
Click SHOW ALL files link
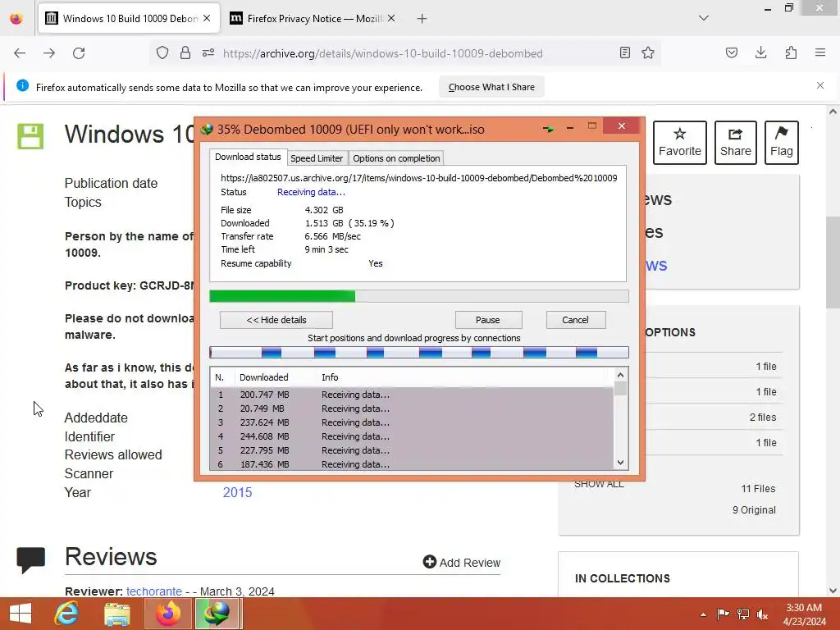coord(599,484)
